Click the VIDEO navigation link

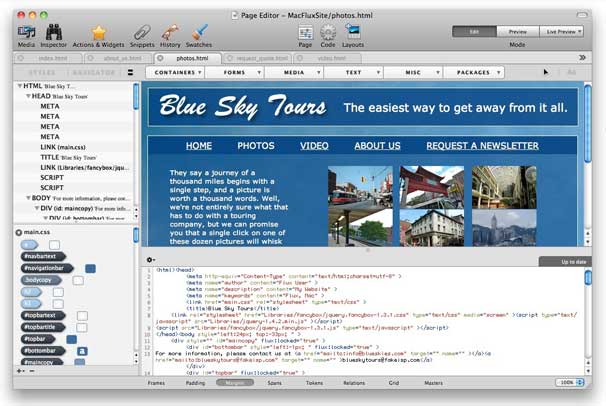[314, 146]
